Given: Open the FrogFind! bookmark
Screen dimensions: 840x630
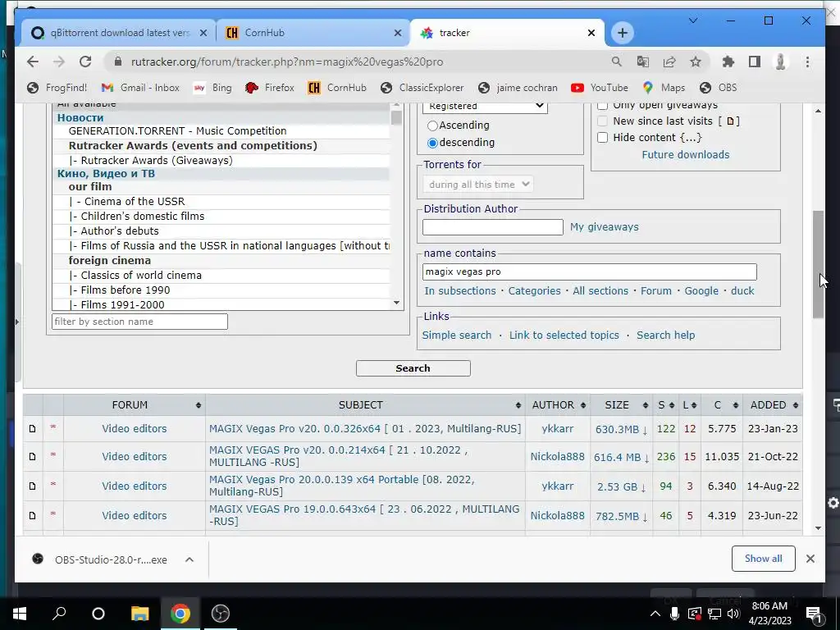Looking at the screenshot, I should (57, 88).
